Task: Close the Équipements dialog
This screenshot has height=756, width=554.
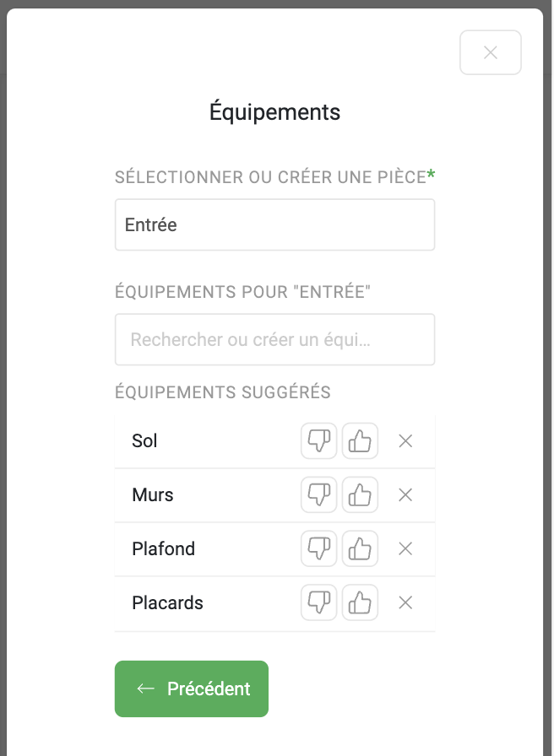Action: [491, 52]
